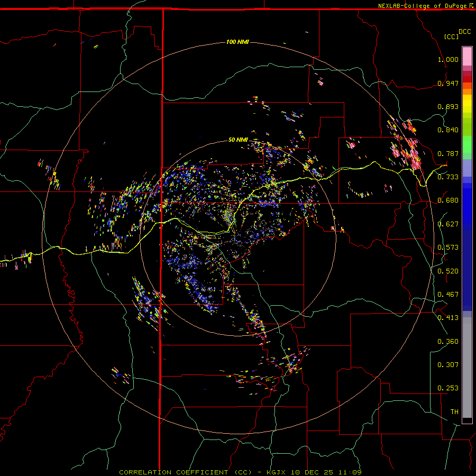Viewport: 476px width, 476px height.
Task: Pick the gray segment of the color bar
Action: point(467,368)
